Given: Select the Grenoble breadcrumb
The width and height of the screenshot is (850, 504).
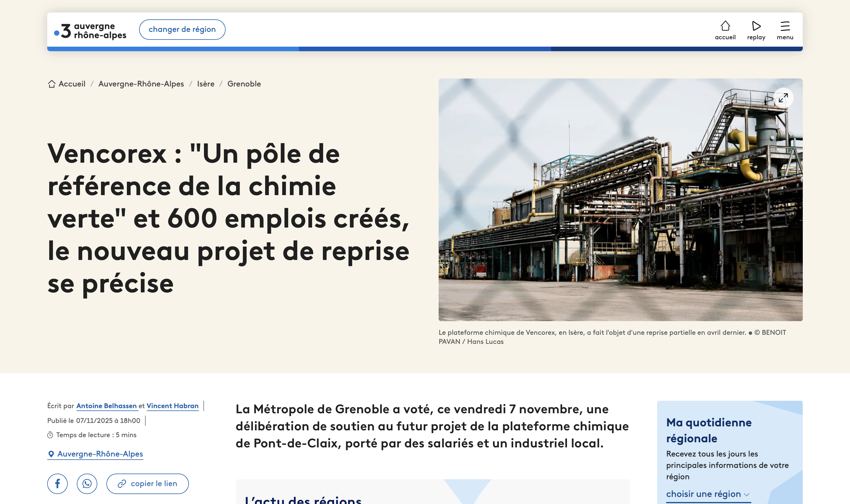Looking at the screenshot, I should tap(244, 84).
